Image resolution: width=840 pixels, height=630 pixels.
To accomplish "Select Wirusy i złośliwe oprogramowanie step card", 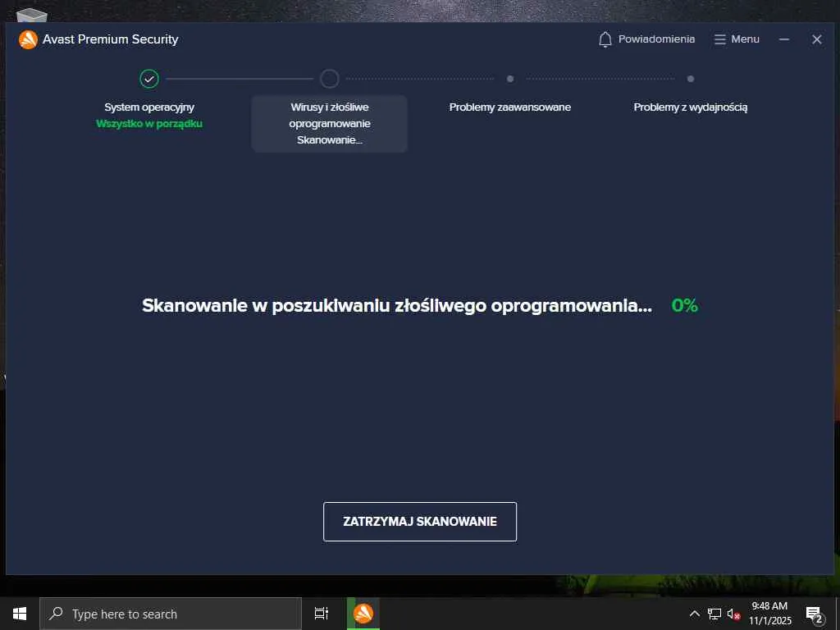I will [x=330, y=124].
